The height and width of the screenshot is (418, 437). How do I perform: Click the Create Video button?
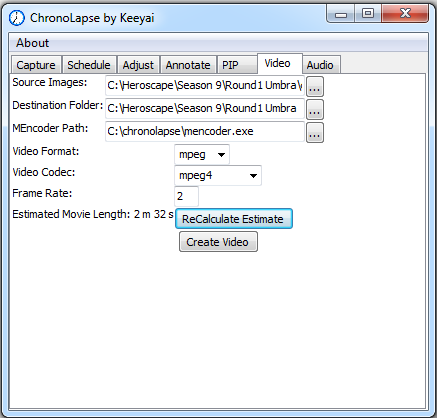tap(218, 242)
